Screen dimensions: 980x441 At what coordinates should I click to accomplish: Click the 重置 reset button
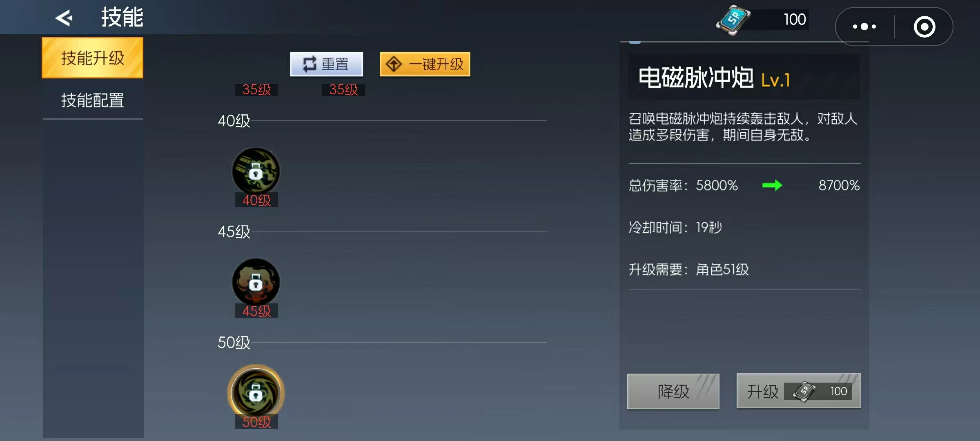(x=327, y=64)
